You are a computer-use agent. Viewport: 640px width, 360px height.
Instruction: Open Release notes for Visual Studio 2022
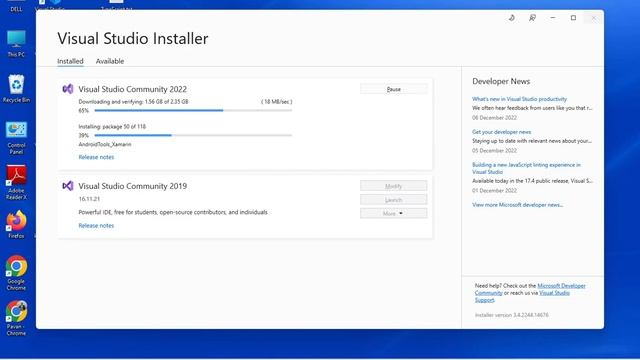pos(96,157)
